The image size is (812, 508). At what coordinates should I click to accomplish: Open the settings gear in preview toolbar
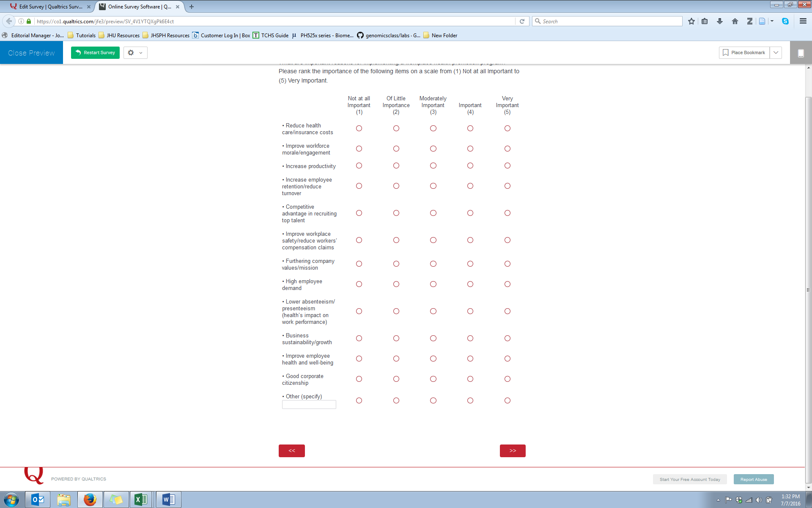click(x=131, y=53)
